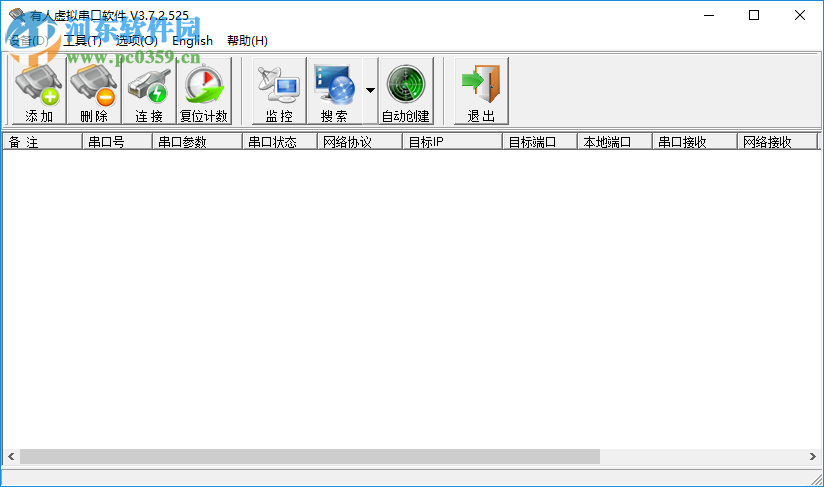Click the 串口状态 column header

(x=280, y=142)
